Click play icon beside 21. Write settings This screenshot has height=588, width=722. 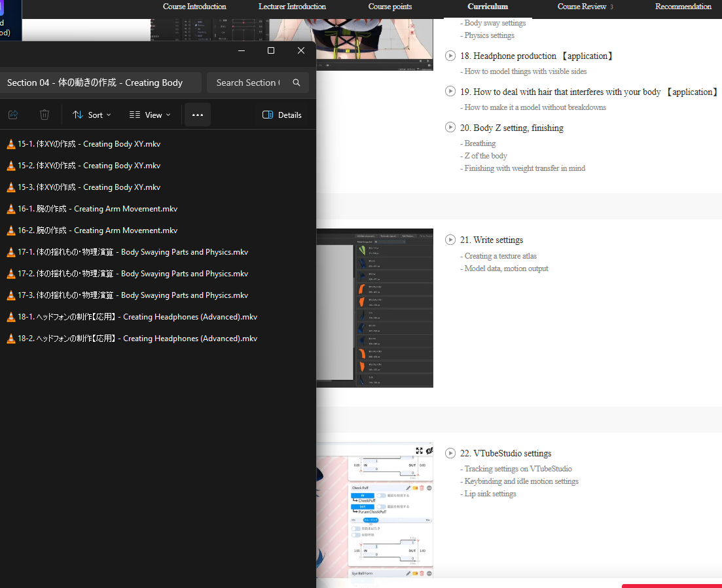click(450, 240)
